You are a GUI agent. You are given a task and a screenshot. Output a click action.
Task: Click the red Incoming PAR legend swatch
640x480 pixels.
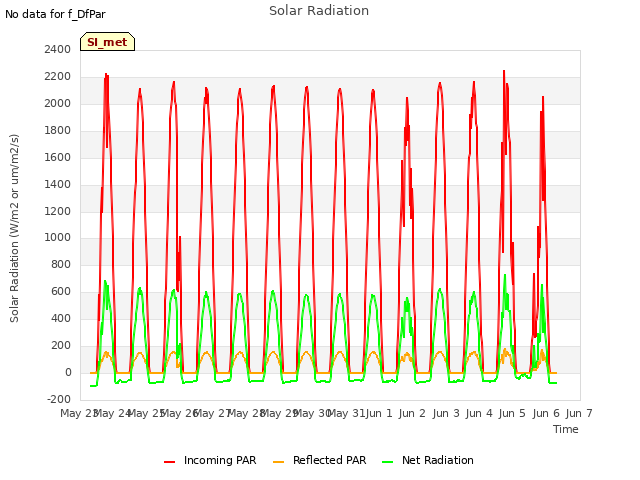pos(169,462)
